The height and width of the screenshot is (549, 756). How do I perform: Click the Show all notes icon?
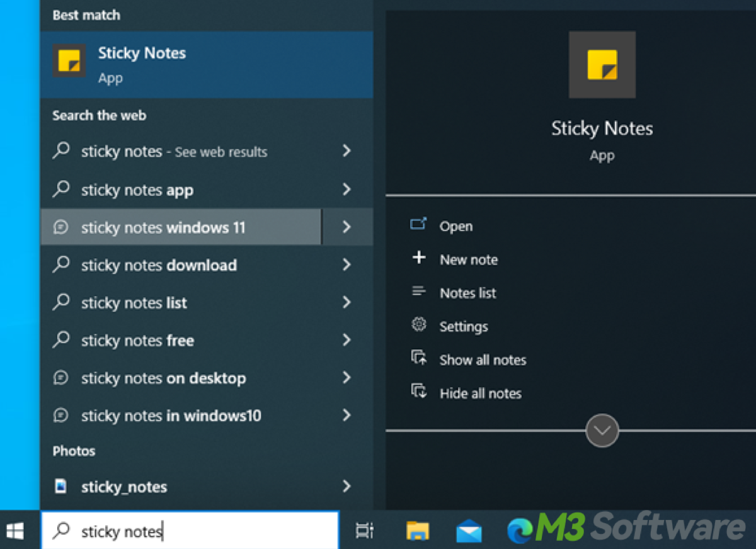point(419,358)
